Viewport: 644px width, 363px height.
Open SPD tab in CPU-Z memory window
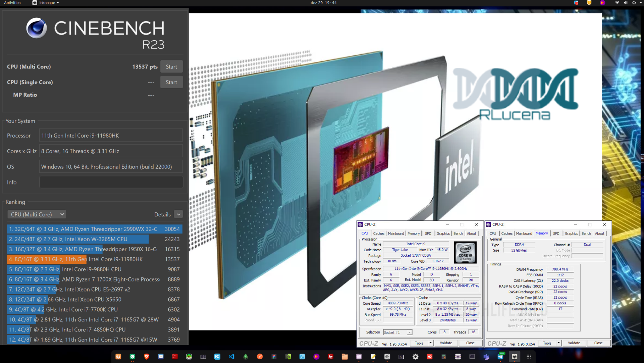tap(556, 234)
